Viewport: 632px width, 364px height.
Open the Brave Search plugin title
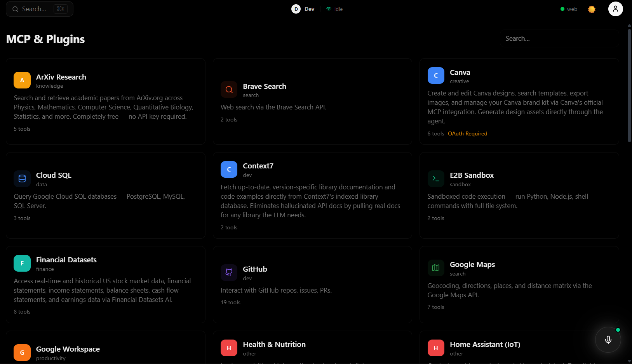(265, 86)
